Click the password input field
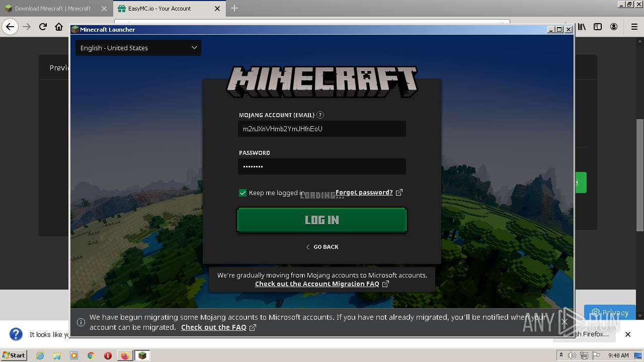 (322, 166)
